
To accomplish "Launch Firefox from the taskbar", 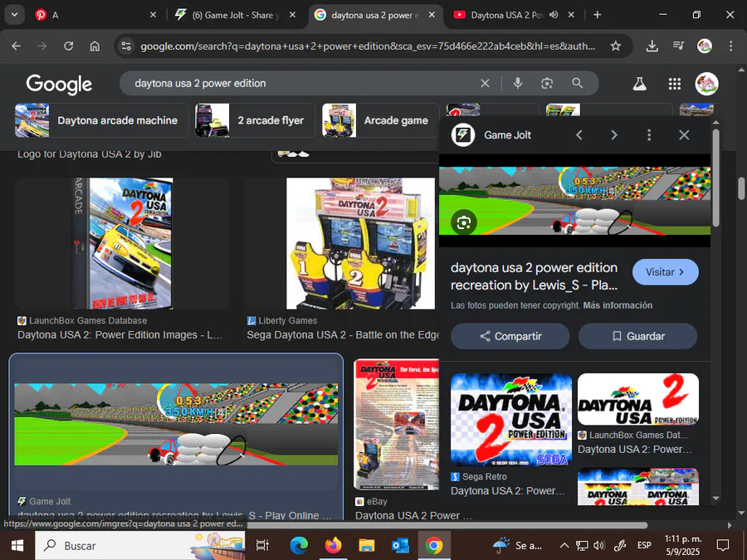I will [x=334, y=545].
